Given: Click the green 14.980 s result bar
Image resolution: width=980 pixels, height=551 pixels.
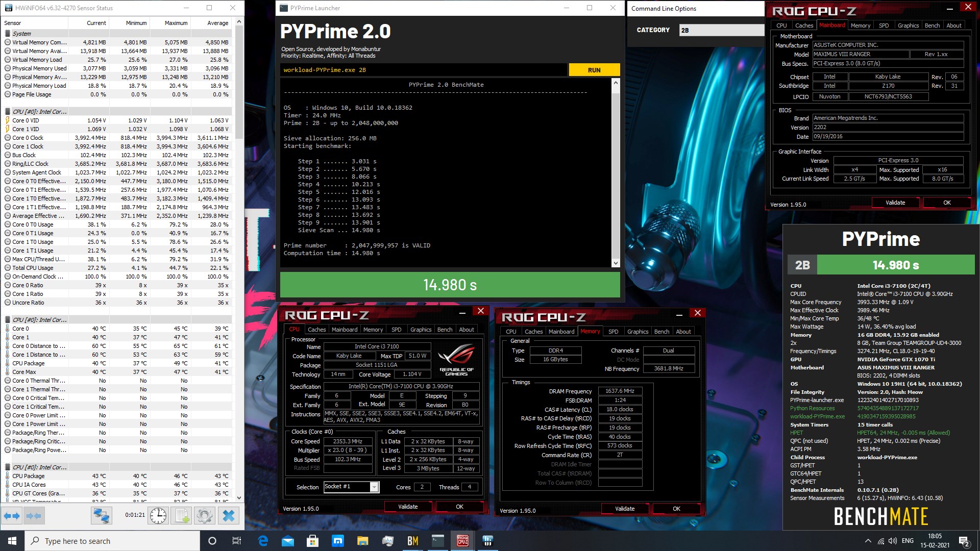Looking at the screenshot, I should 450,285.
